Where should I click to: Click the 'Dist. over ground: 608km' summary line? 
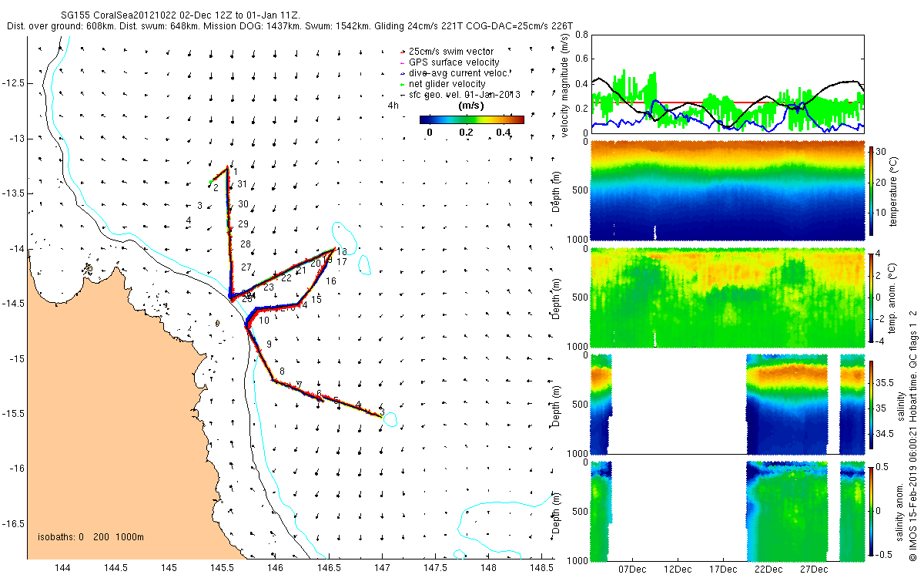click(289, 26)
